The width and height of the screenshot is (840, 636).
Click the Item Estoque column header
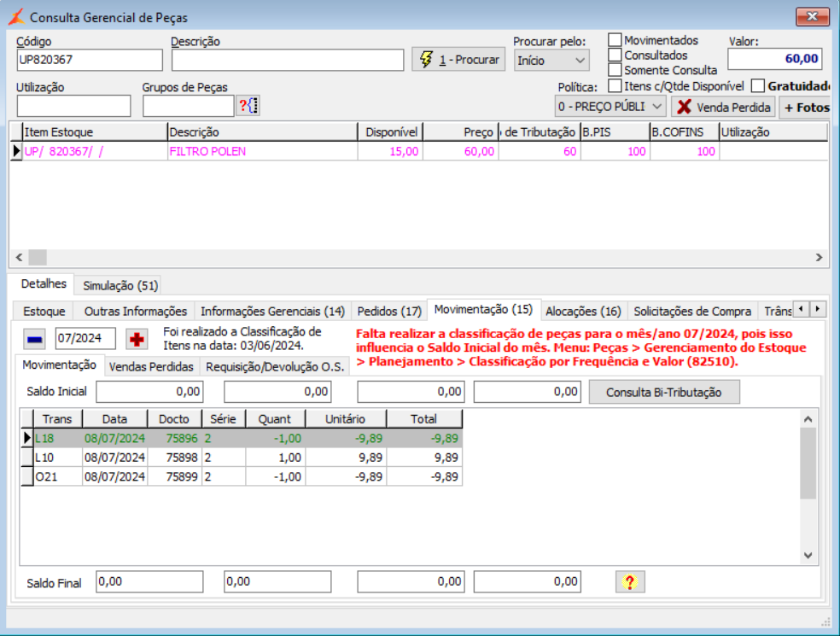coord(95,132)
